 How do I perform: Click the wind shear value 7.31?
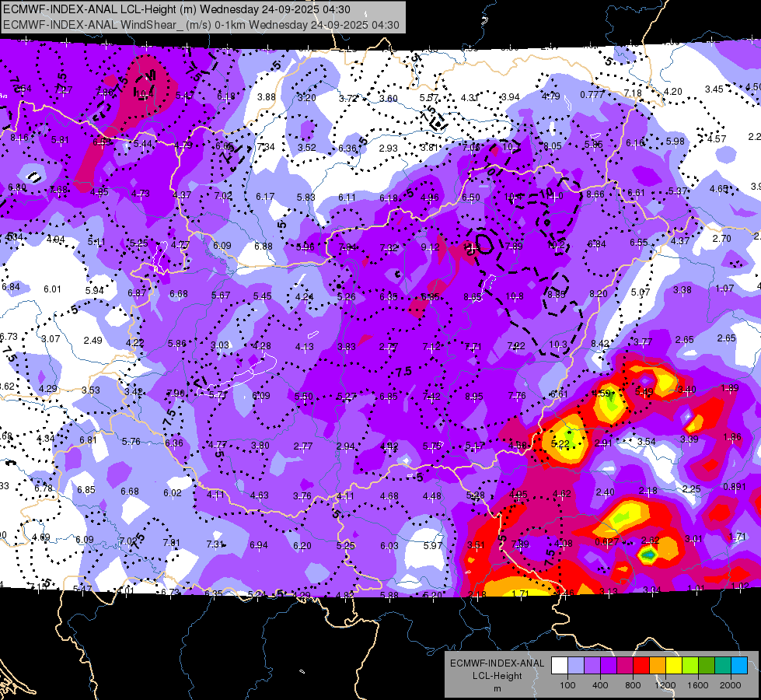click(215, 544)
